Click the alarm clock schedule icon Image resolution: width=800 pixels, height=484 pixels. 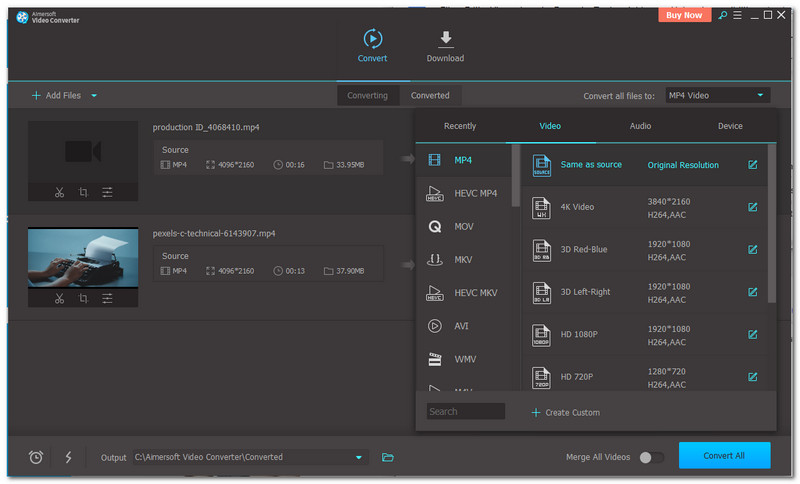(36, 457)
